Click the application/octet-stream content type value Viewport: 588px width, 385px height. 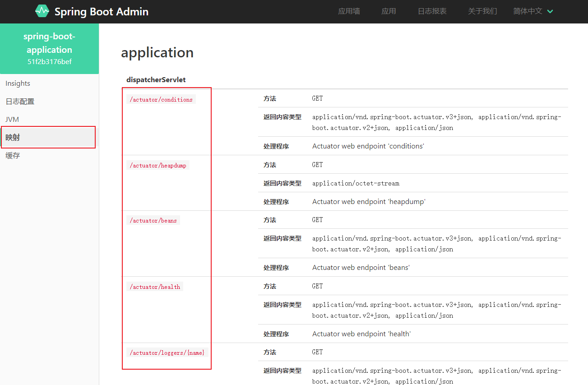[x=356, y=183]
